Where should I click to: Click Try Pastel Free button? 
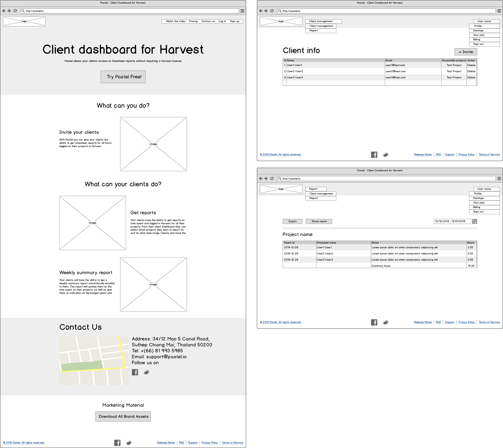(124, 77)
